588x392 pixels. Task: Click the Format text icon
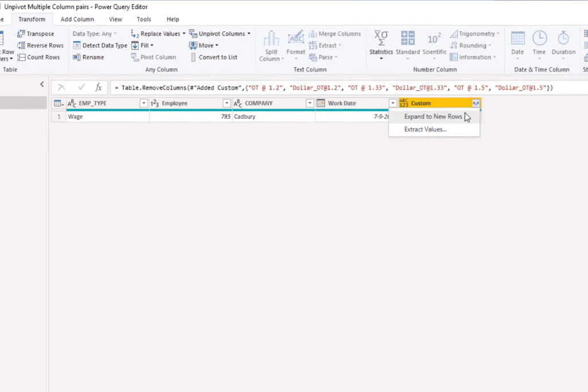296,38
